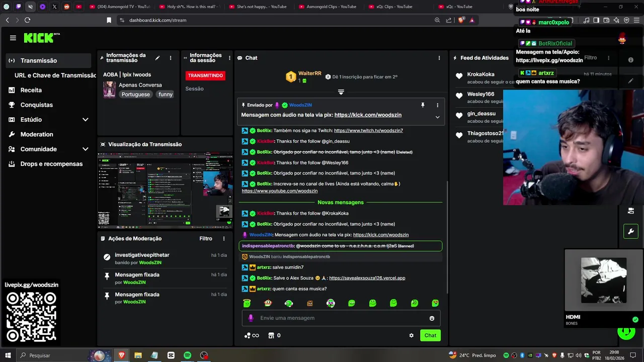This screenshot has width=644, height=362.
Task: Click investigativeepithetar ban entry
Action: pos(166,258)
